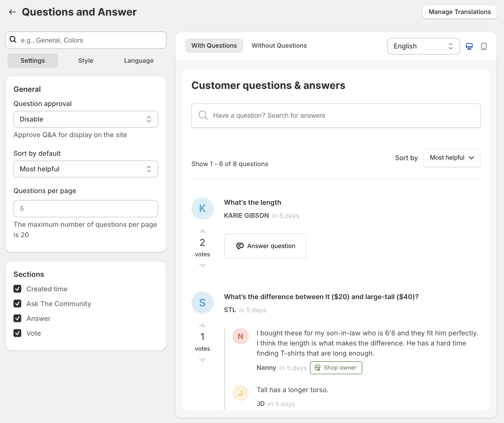Screen dimensions: 504x423
Task: Switch to the Style tab
Action: 86,61
